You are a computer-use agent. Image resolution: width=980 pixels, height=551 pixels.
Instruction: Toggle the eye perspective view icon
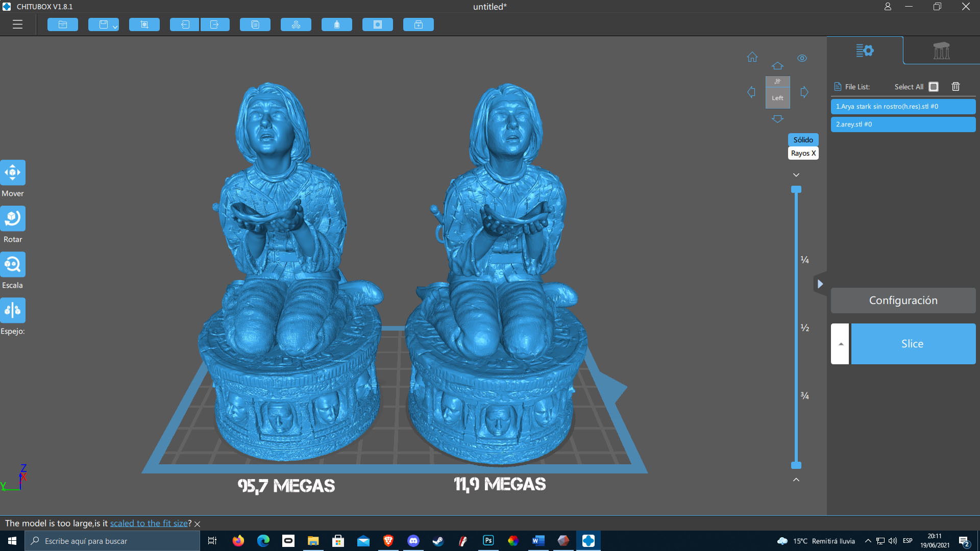click(802, 58)
